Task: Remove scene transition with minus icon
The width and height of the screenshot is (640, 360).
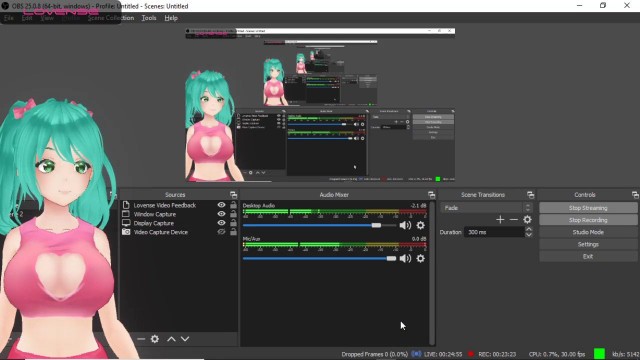Action: [514, 220]
